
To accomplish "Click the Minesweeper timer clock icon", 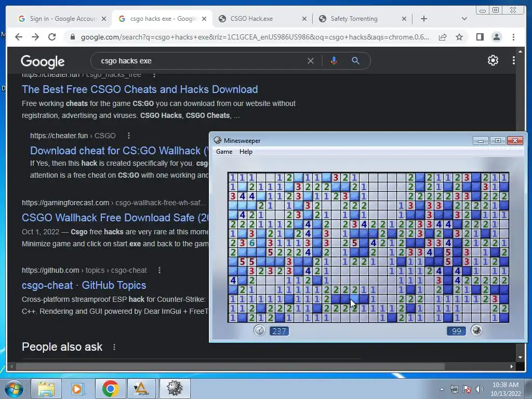I will click(x=259, y=330).
